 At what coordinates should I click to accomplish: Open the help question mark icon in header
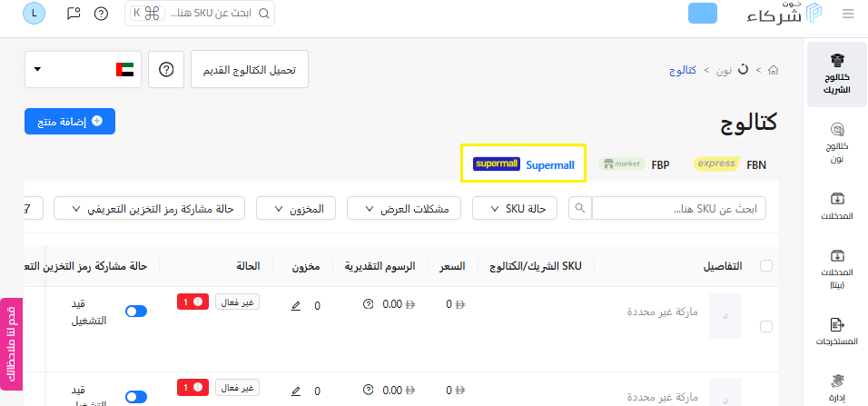coord(101,14)
